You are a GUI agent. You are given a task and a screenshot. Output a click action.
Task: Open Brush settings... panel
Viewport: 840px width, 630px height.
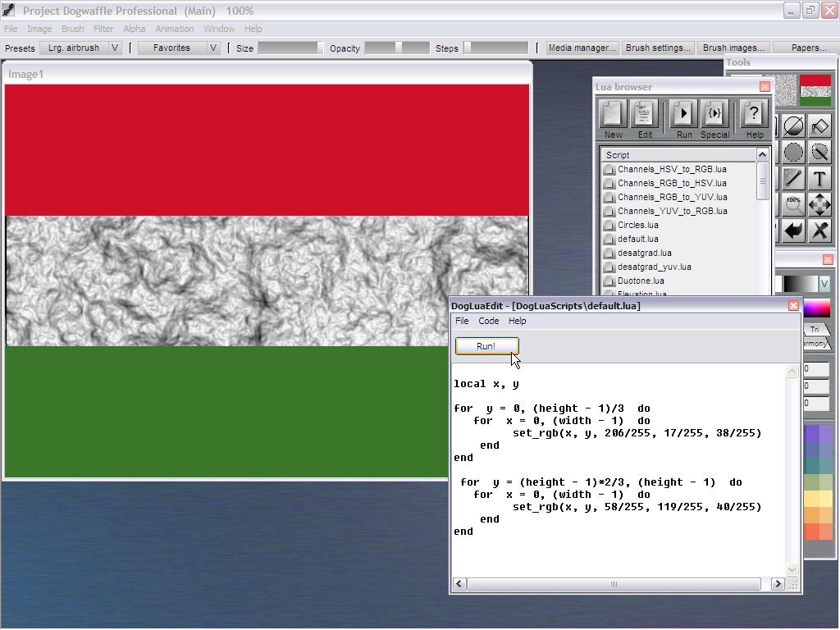tap(658, 48)
